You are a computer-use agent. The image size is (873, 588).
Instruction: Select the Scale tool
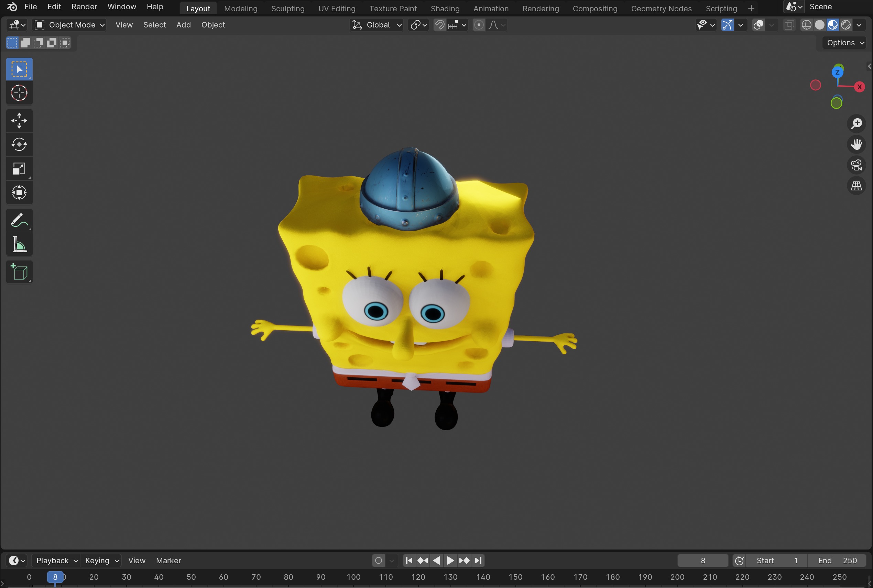(19, 169)
